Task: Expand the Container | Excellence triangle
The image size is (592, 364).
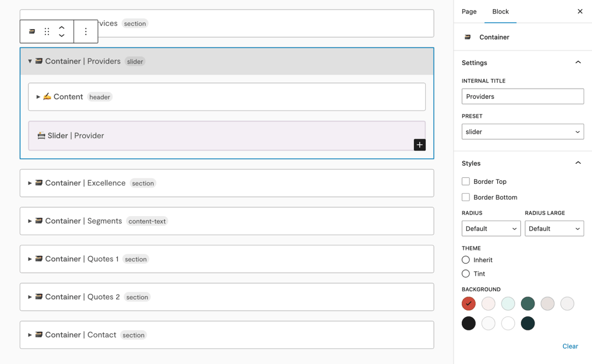Action: (x=30, y=183)
